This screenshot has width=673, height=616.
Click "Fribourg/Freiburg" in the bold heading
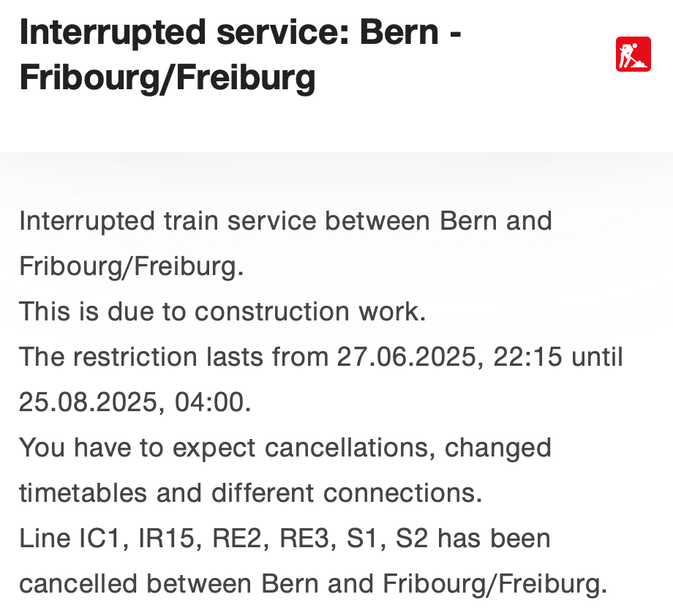[168, 78]
